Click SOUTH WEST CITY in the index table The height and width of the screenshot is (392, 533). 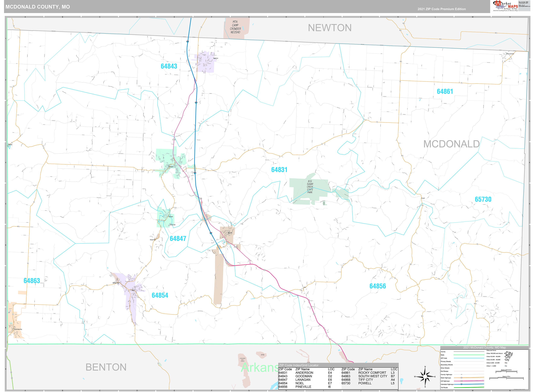(372, 376)
